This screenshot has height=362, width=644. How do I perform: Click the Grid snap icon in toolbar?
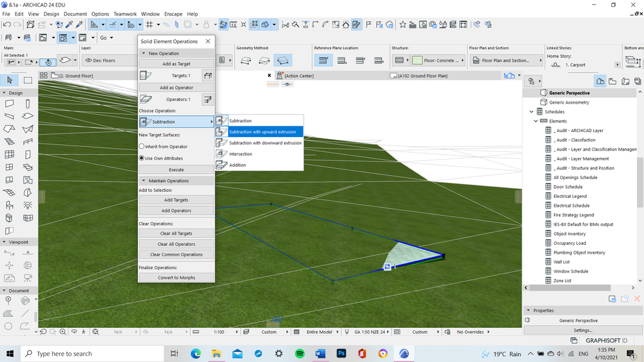150,24
